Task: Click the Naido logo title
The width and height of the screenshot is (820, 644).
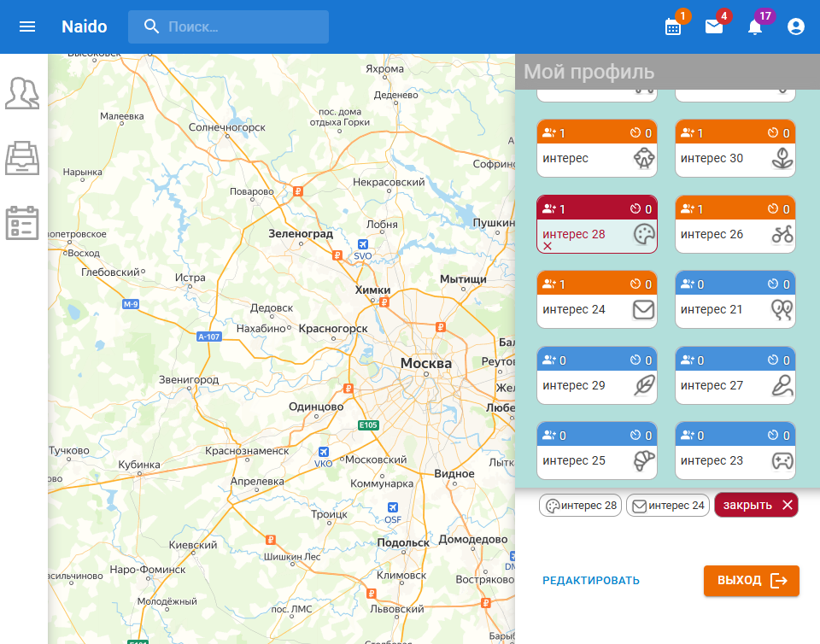Action: click(85, 26)
